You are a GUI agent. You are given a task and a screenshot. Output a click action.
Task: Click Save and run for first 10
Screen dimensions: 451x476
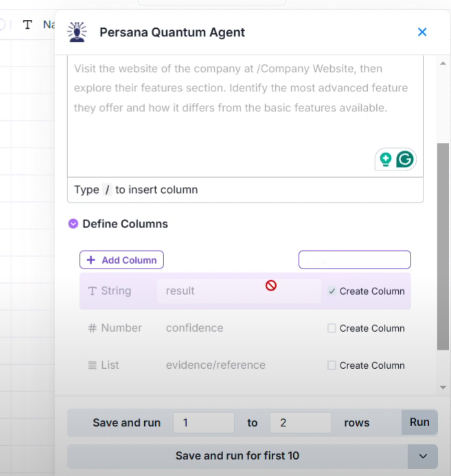coord(237,456)
